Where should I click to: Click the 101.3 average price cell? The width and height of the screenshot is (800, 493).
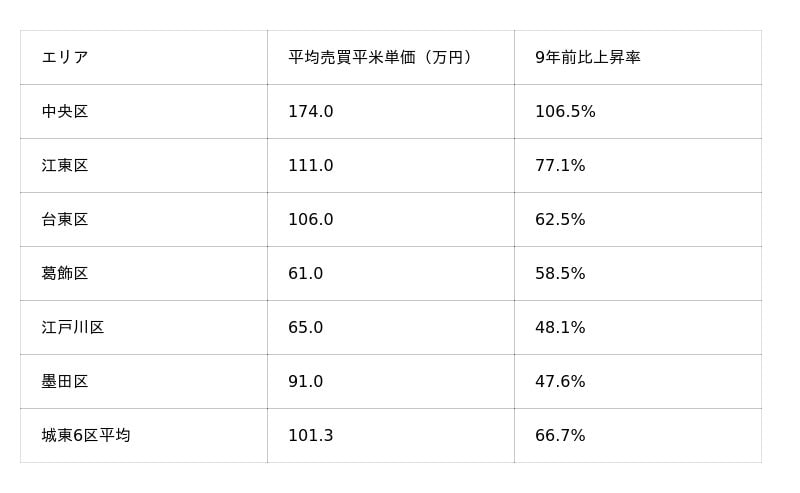coord(311,436)
